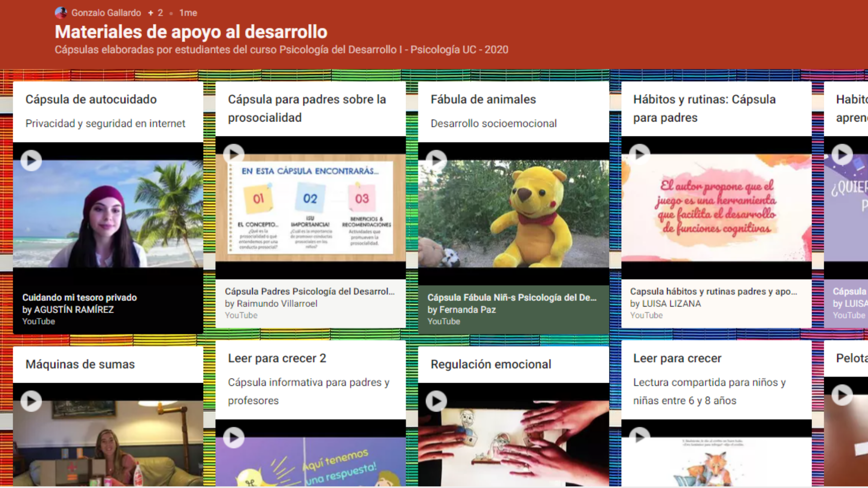Play the Leer para crecer fox video

coord(639,436)
